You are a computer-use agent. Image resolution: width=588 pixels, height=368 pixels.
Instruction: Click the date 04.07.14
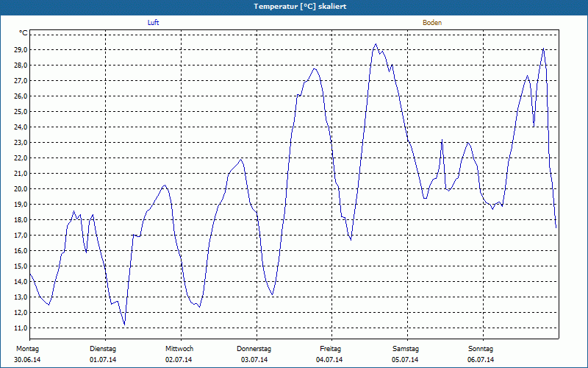click(329, 360)
